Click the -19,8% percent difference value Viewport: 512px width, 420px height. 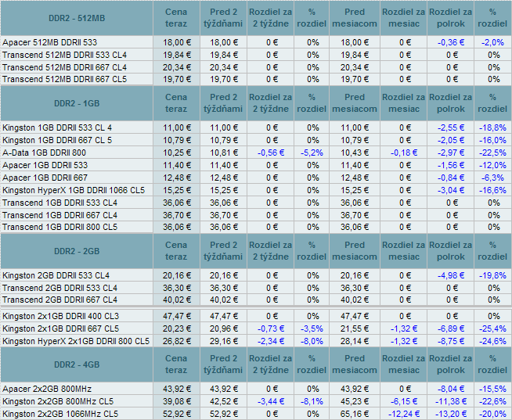492,276
